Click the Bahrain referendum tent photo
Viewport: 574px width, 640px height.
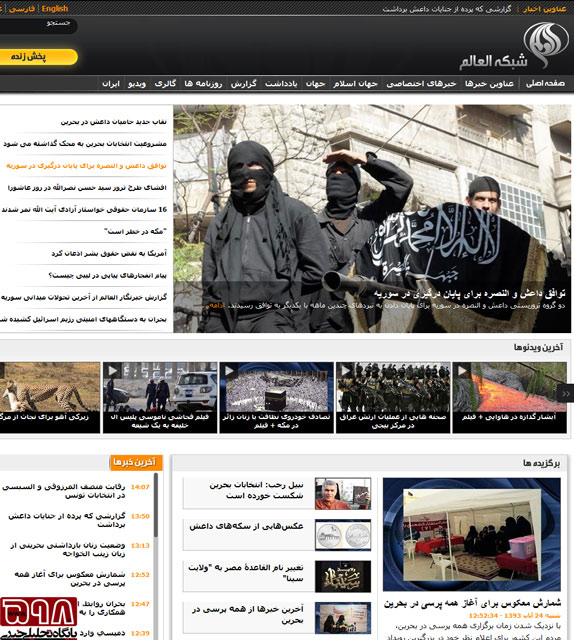click(472, 534)
